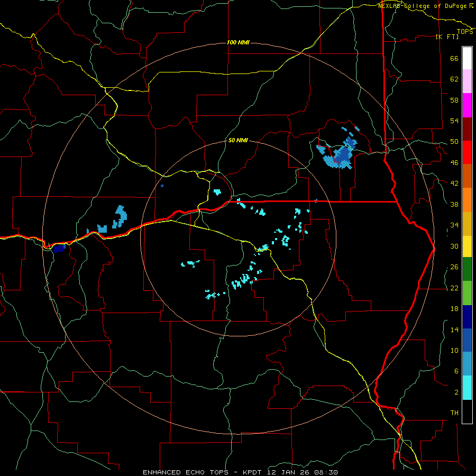Click the "14" legend value
The image size is (476, 476).
click(x=454, y=330)
